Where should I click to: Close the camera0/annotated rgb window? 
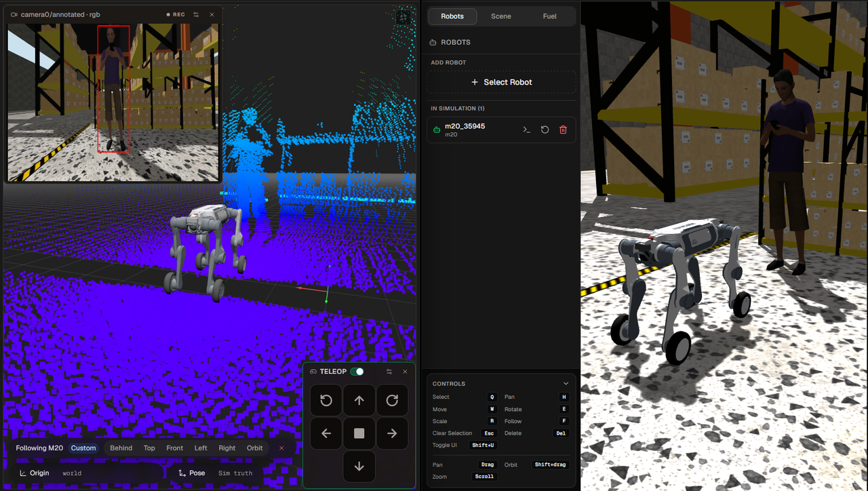[x=212, y=14]
